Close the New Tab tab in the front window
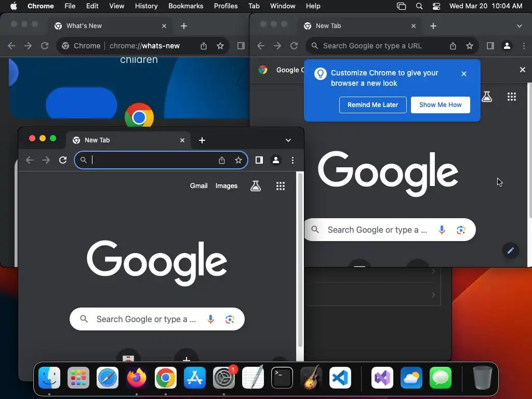 (182, 140)
